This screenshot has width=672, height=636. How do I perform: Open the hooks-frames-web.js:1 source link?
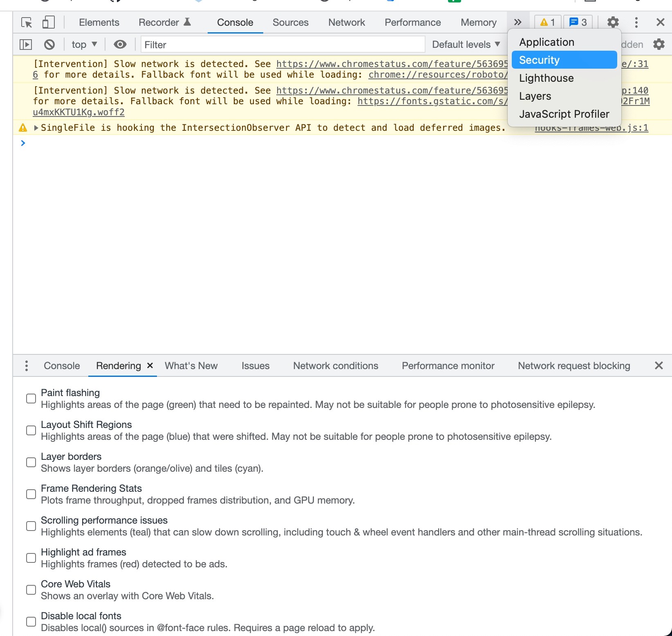point(591,128)
